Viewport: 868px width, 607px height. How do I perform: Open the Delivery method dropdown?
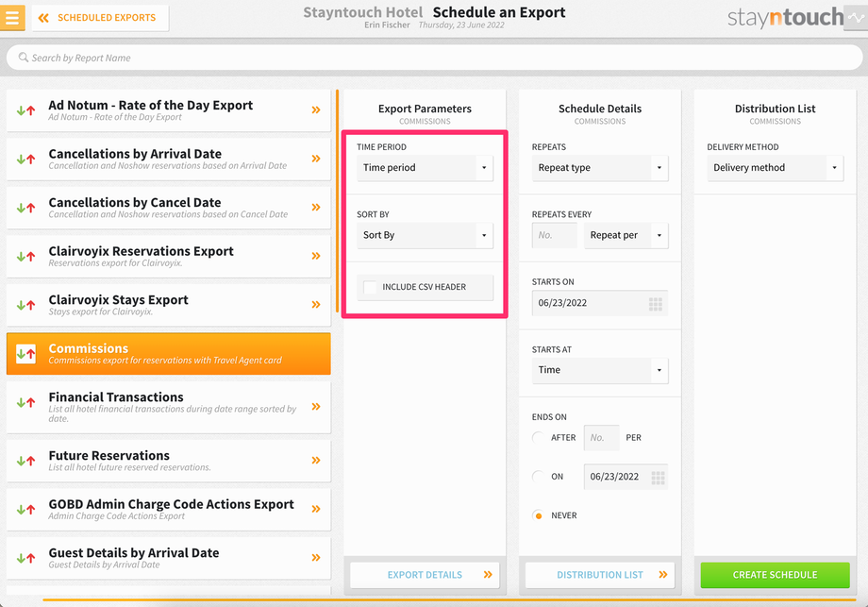tap(775, 168)
